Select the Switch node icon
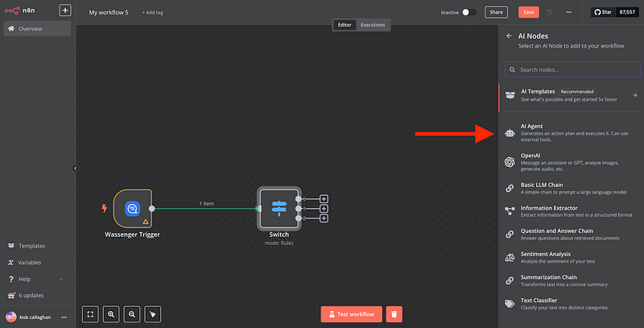 [x=278, y=208]
